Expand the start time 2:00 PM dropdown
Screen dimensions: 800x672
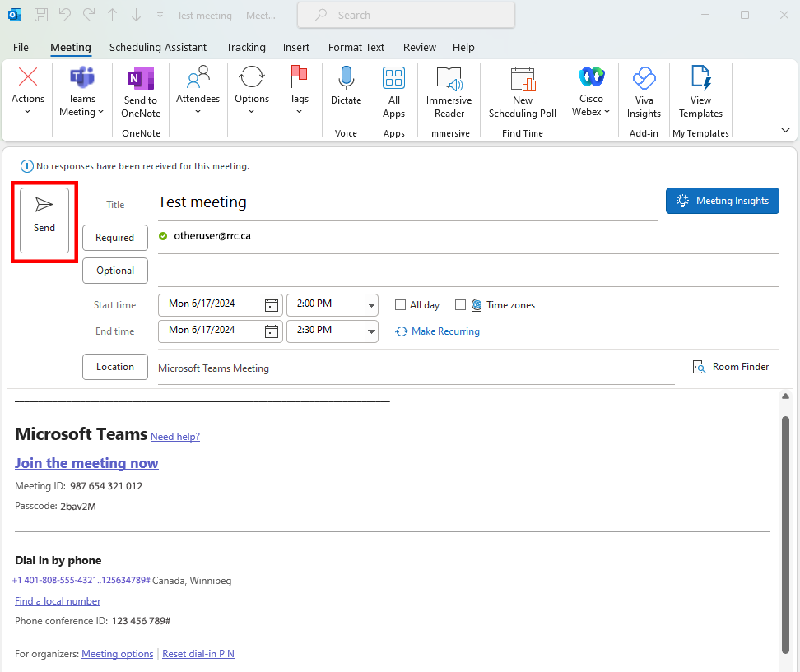tap(370, 305)
